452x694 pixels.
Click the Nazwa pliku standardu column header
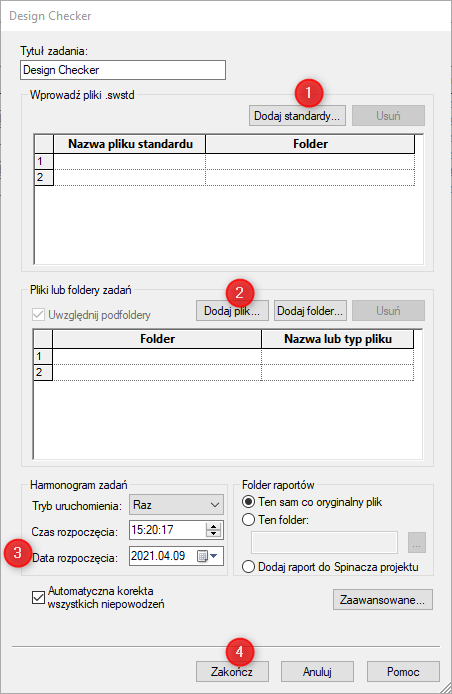[130, 144]
